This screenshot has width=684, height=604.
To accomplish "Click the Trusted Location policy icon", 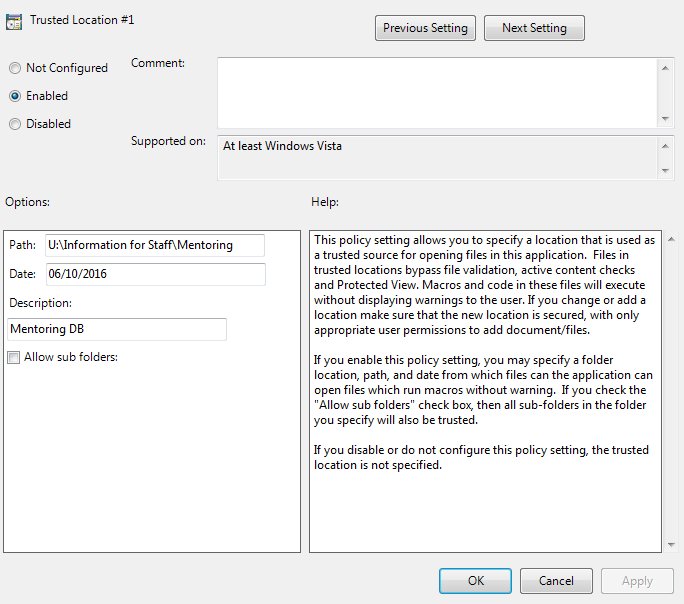I will coord(14,23).
